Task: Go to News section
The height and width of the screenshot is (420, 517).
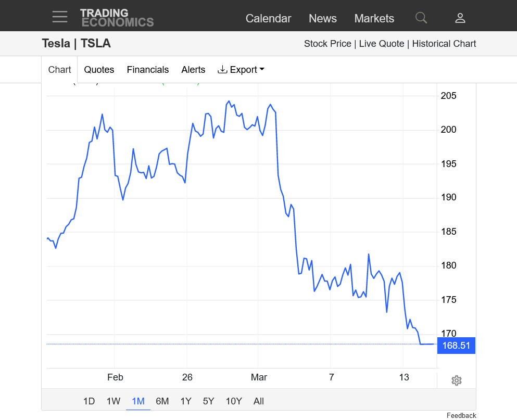Action: 323,19
